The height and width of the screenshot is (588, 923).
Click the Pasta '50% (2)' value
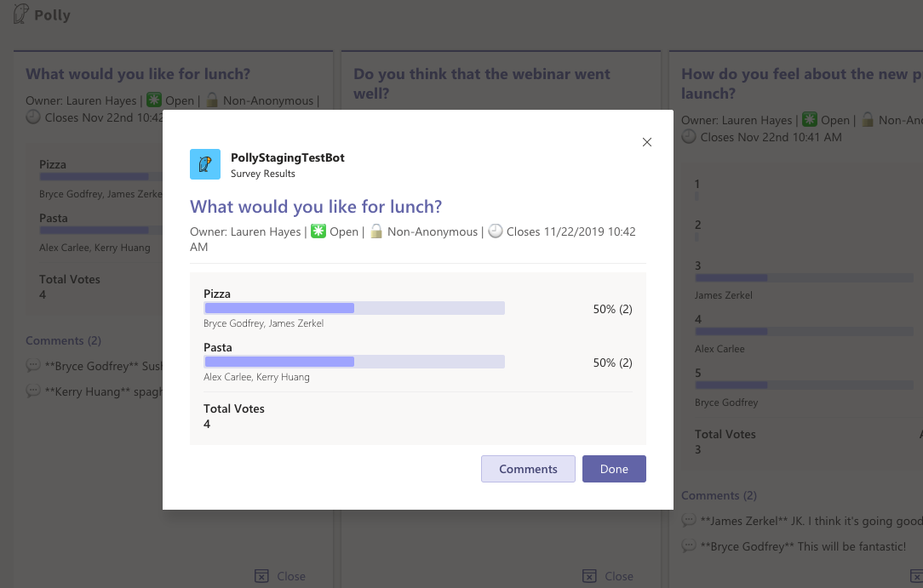pyautogui.click(x=612, y=363)
